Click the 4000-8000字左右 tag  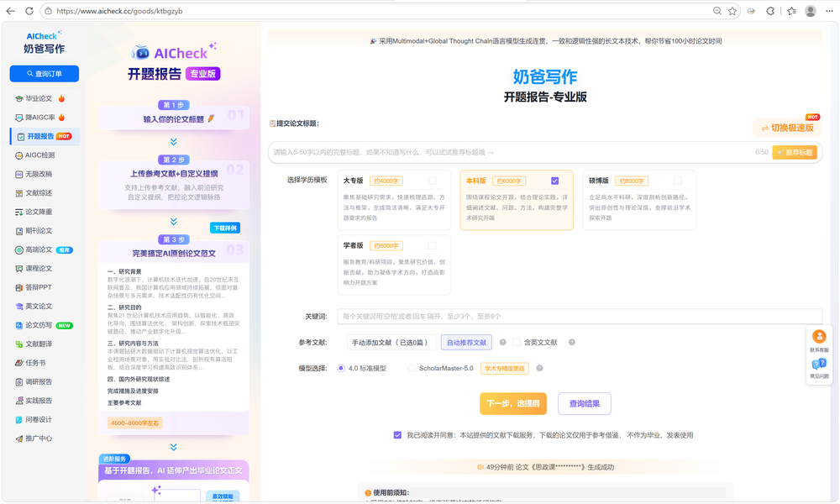(x=135, y=423)
